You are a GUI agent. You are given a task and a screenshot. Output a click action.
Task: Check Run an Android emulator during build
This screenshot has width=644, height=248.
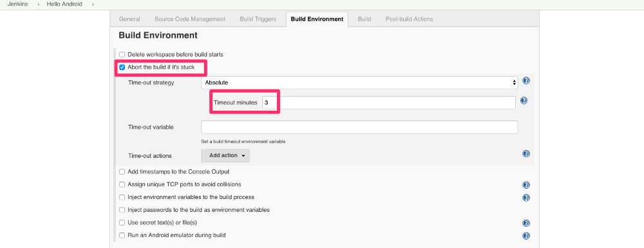click(x=122, y=235)
